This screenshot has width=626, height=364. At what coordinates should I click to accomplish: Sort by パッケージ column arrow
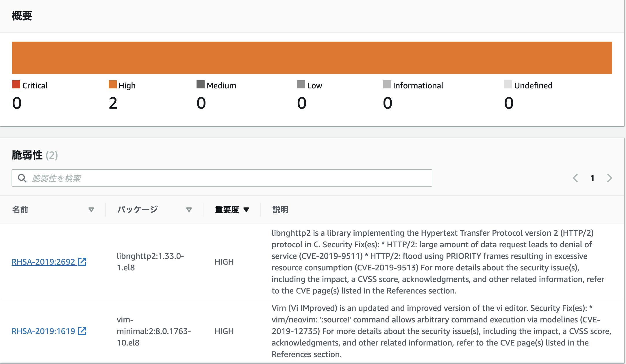[189, 210]
